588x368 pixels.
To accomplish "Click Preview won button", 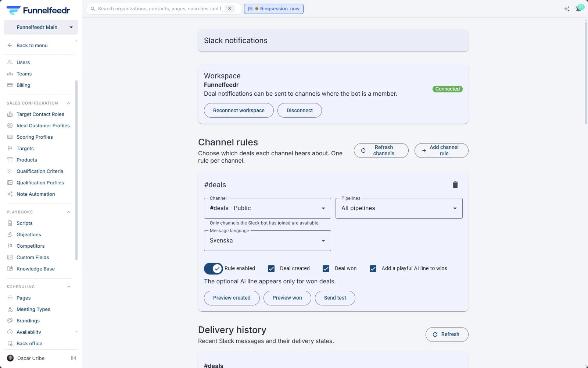I will click(x=287, y=298).
